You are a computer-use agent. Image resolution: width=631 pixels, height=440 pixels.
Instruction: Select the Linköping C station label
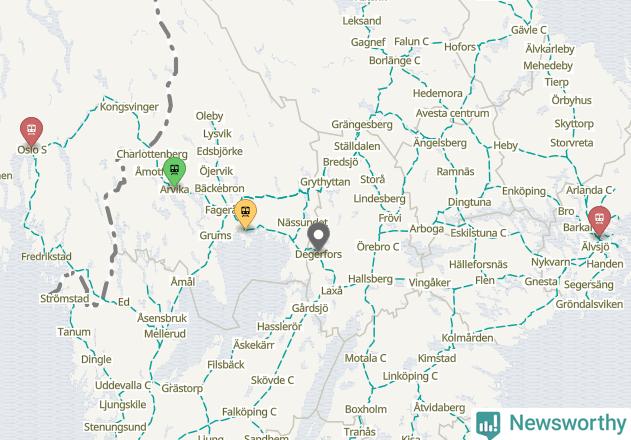pos(410,376)
